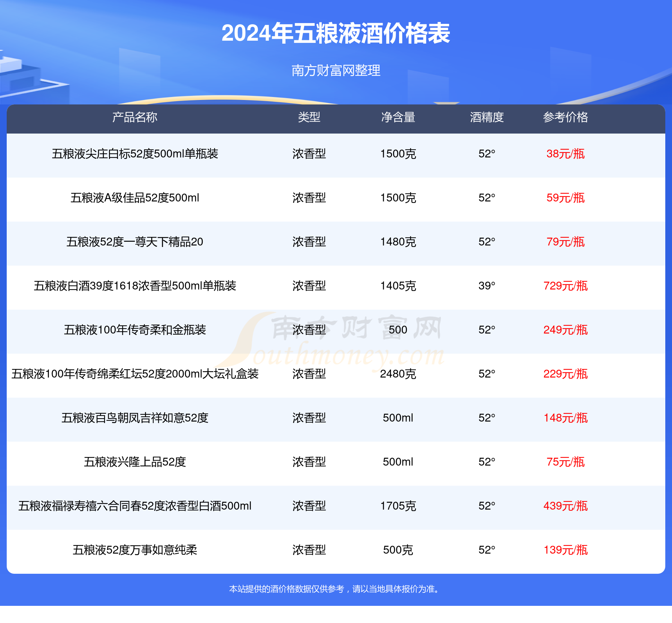Click 500ml in the 五粮液兴隆上品52度 row

point(398,462)
